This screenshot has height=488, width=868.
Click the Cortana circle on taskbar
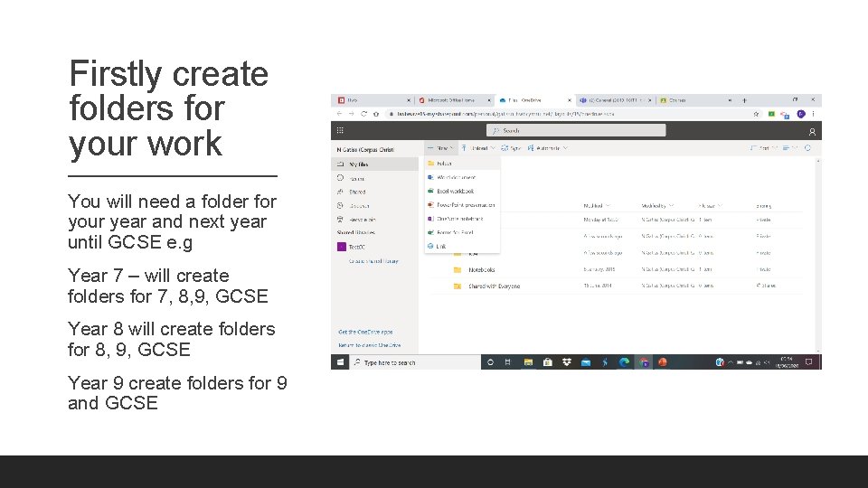point(490,362)
